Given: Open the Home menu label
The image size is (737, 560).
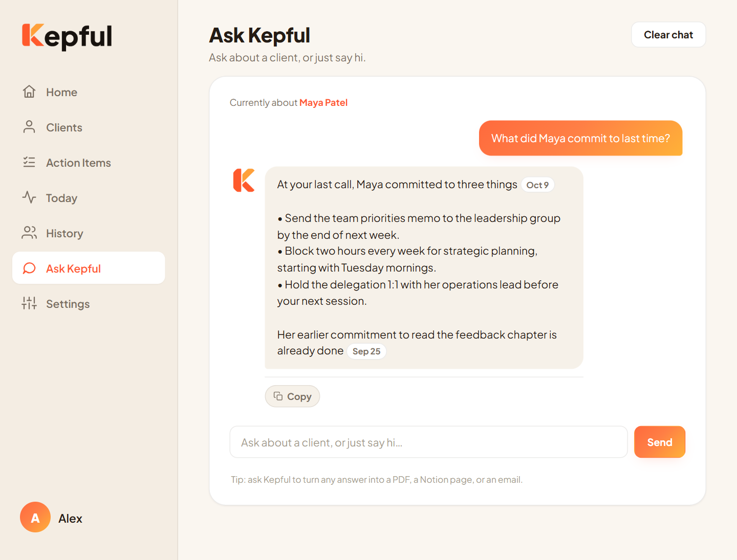Looking at the screenshot, I should 61,92.
